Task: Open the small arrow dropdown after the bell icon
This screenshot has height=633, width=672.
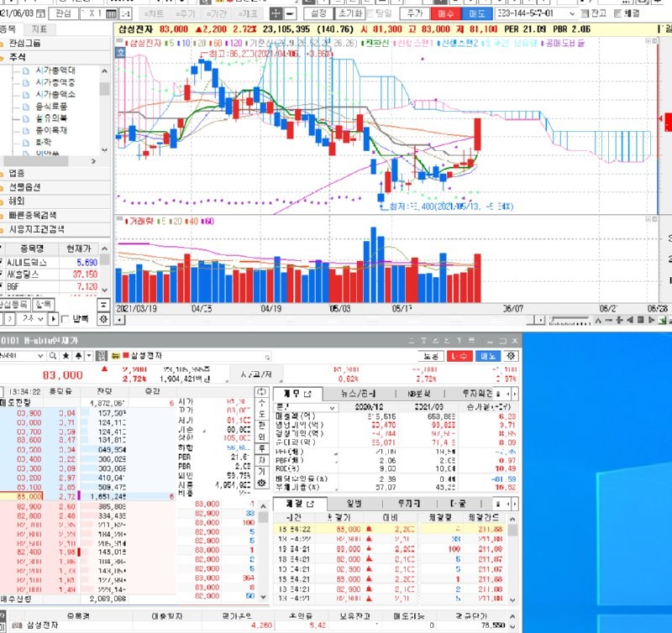Action: 89,356
